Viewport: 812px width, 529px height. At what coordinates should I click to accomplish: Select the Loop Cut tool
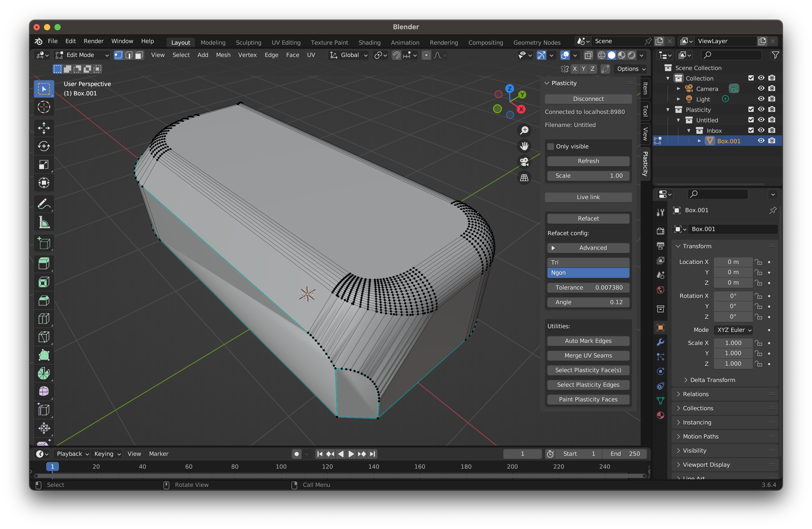pos(44,319)
